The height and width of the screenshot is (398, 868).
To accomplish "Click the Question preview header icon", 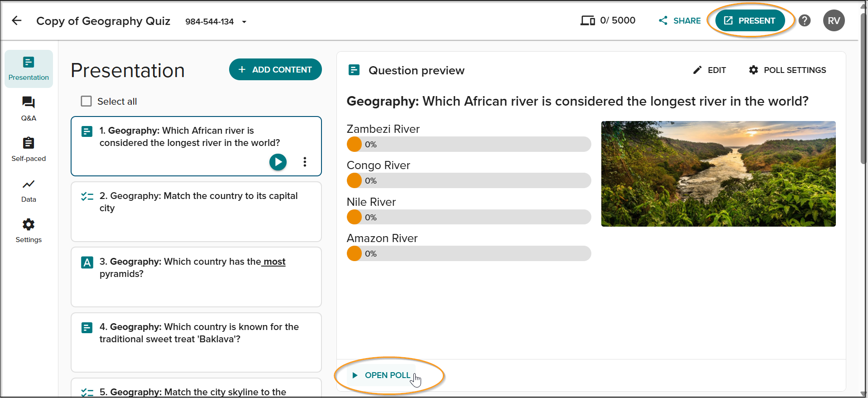I will point(354,70).
